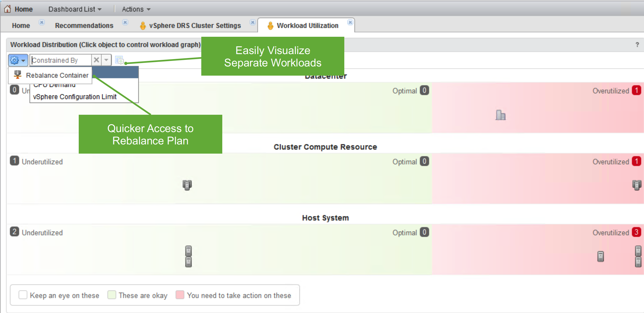Select vSphere Configuration Limit option
The width and height of the screenshot is (644, 313).
tap(75, 97)
